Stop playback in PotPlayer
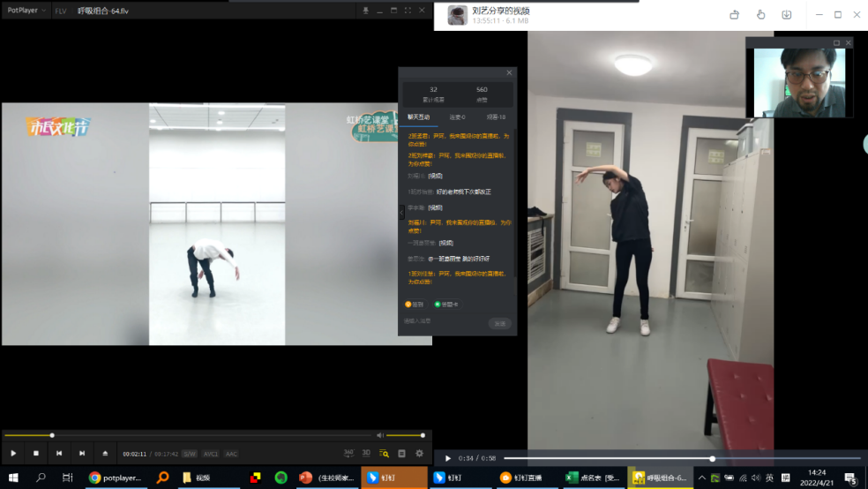This screenshot has height=489, width=868. pyautogui.click(x=36, y=453)
